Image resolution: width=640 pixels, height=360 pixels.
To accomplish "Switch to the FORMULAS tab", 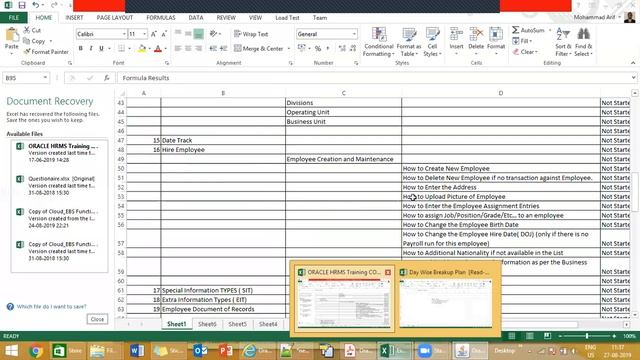I will (161, 18).
